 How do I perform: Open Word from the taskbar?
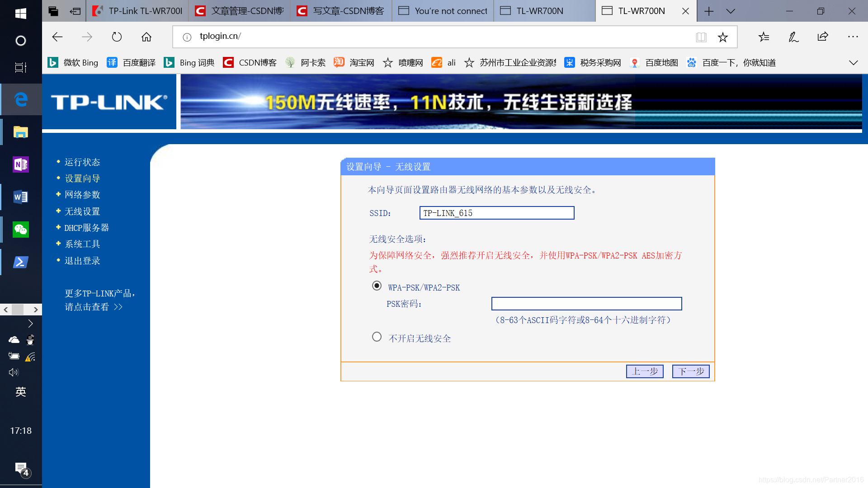[21, 197]
